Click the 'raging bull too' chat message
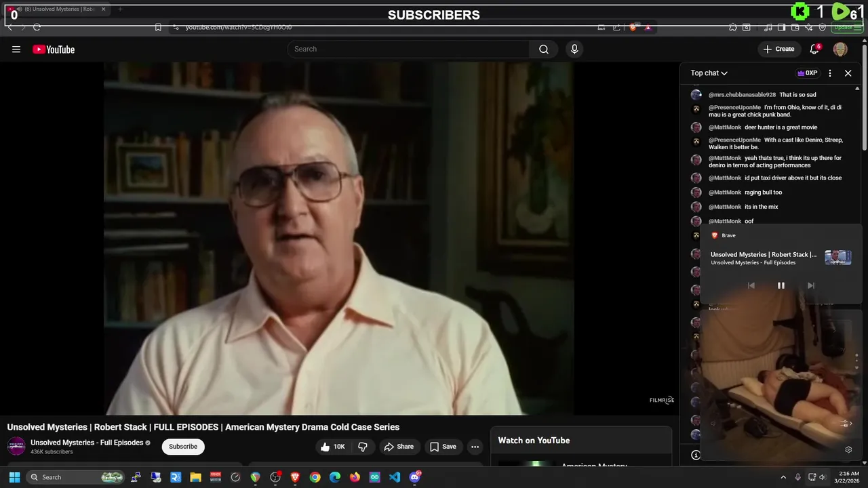Screen dimensions: 868x488 click(763, 192)
